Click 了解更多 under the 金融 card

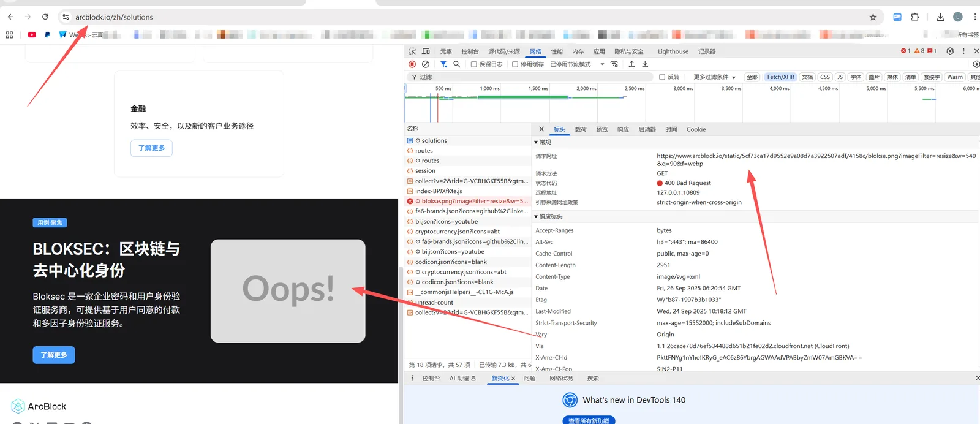click(151, 148)
